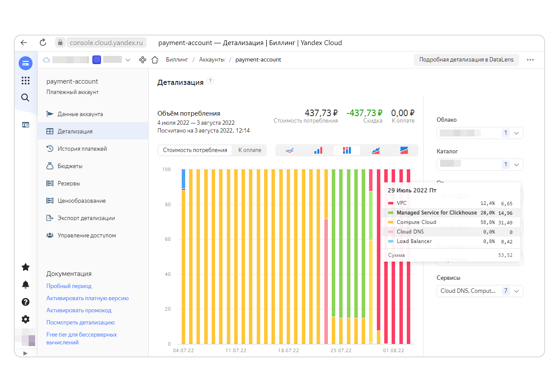Click the green -437,73 ₽ discount value

click(364, 113)
